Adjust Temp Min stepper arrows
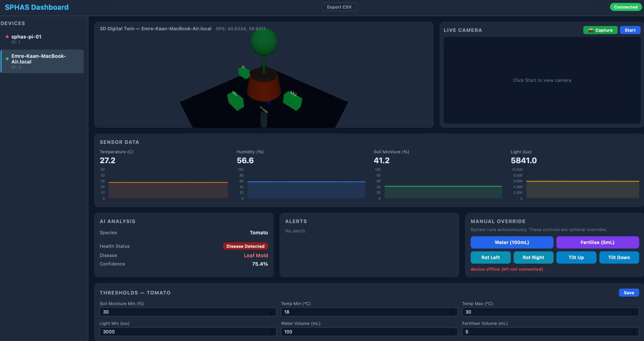The height and width of the screenshot is (341, 644). click(x=452, y=312)
